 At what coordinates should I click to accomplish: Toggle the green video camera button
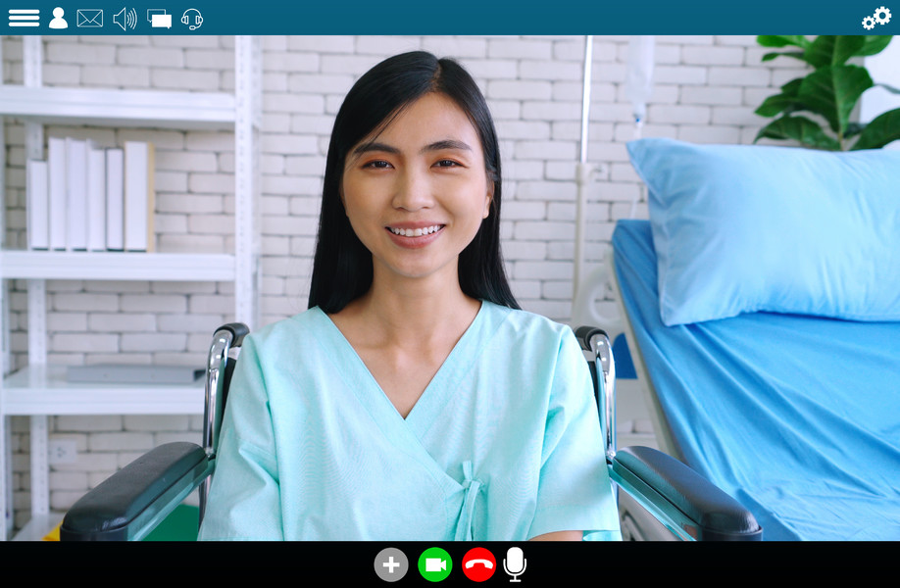[x=435, y=564]
